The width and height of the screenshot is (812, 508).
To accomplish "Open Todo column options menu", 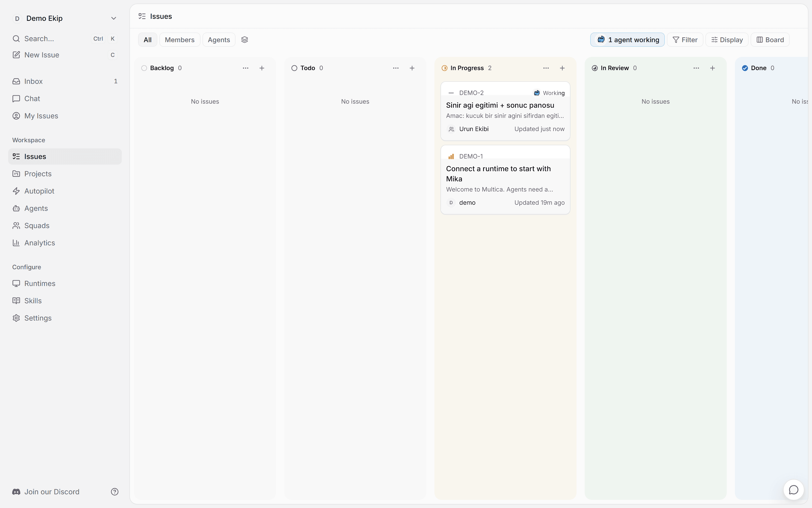I will pyautogui.click(x=396, y=68).
